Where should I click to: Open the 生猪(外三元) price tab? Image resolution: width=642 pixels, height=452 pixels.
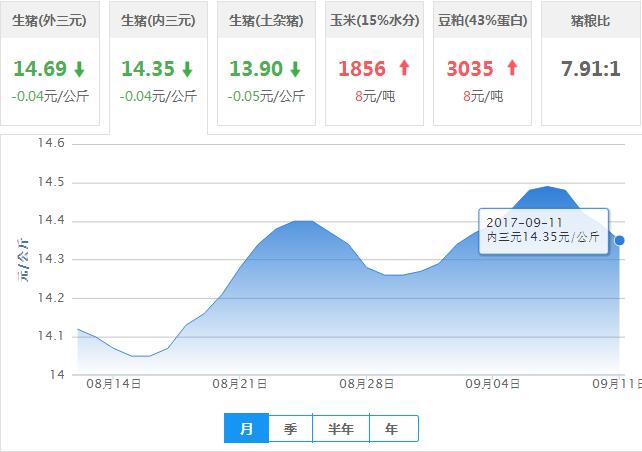50,20
